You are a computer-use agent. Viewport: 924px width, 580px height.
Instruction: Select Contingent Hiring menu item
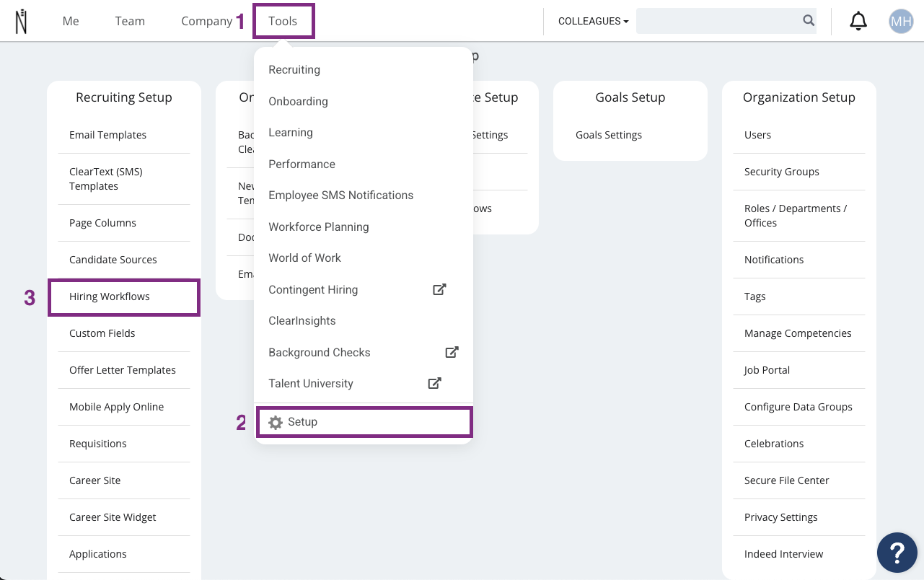[313, 289]
